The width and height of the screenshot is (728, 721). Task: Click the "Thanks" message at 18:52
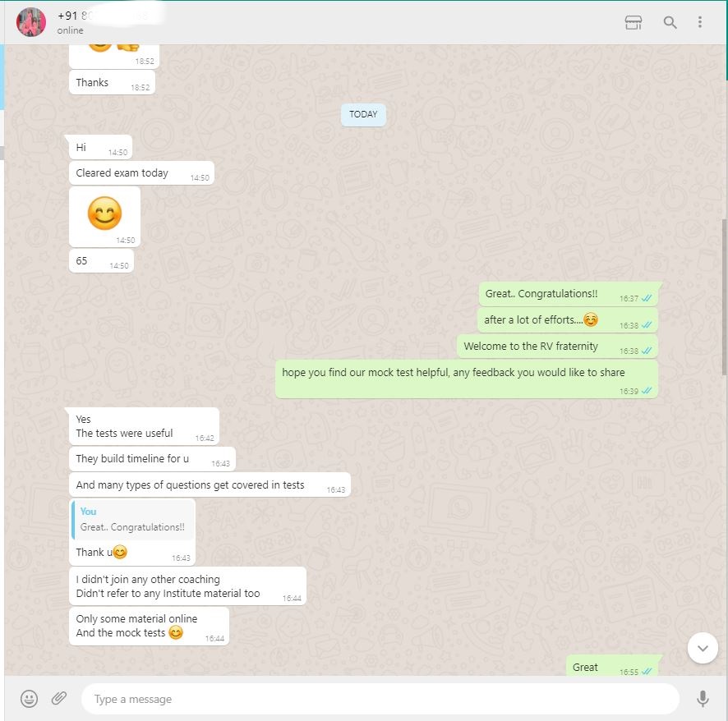pos(112,83)
